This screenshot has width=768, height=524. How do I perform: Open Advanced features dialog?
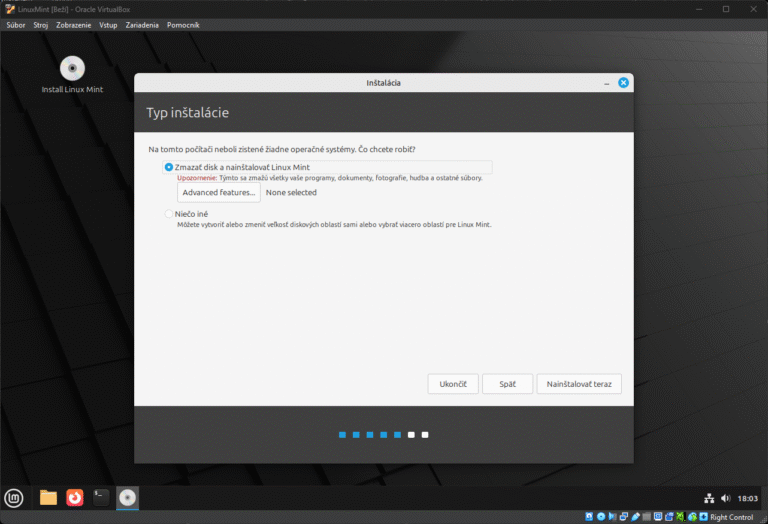point(218,192)
